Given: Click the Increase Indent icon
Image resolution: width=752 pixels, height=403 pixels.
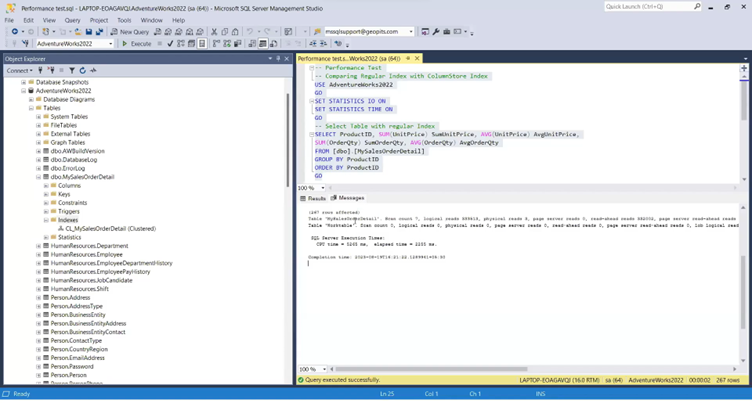Looking at the screenshot, I should (x=323, y=44).
